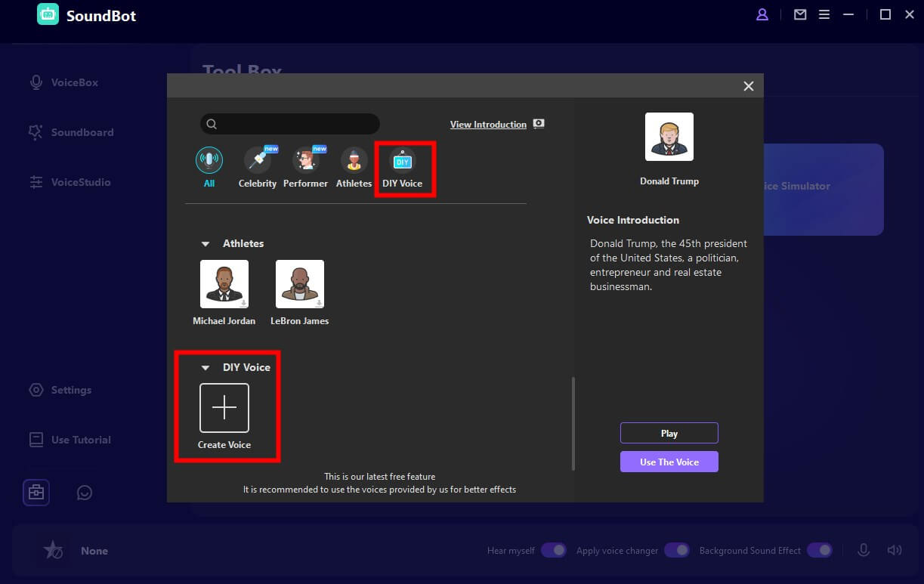Image resolution: width=924 pixels, height=584 pixels.
Task: Open the View Introduction link
Action: [x=488, y=125]
